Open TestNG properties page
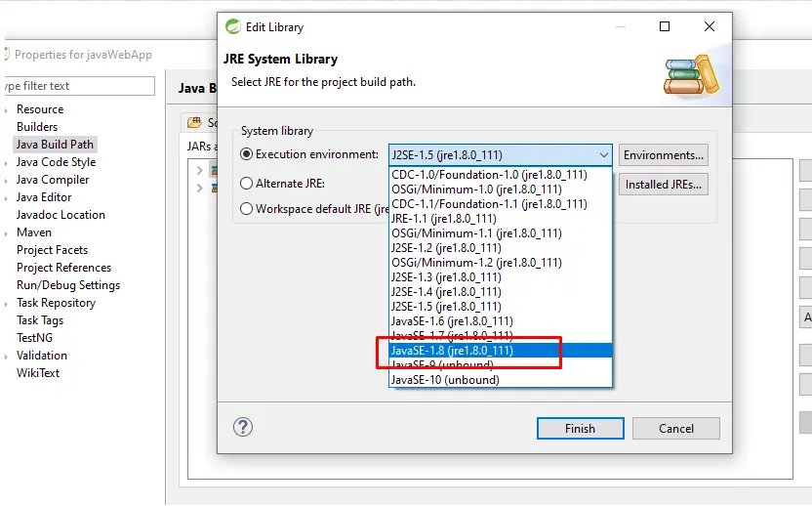 coord(34,338)
